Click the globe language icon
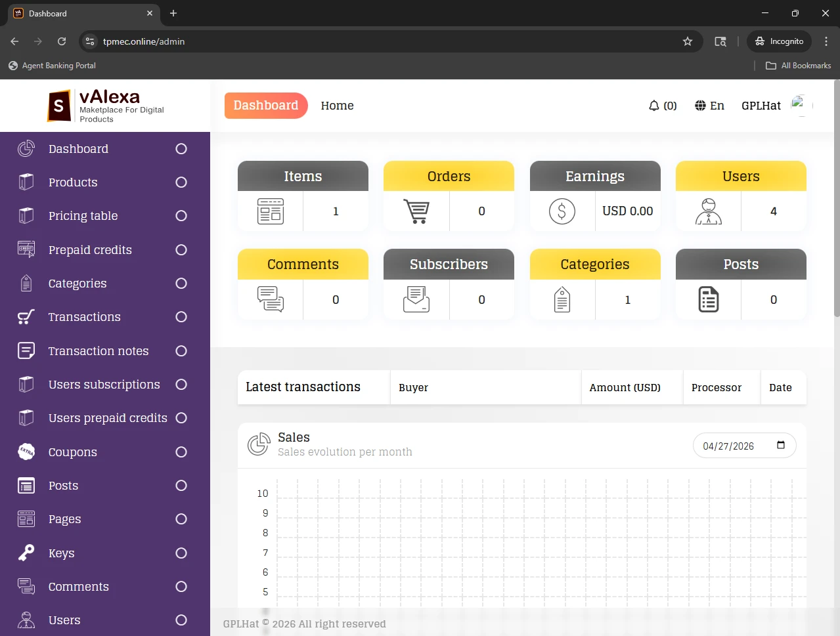 point(700,106)
